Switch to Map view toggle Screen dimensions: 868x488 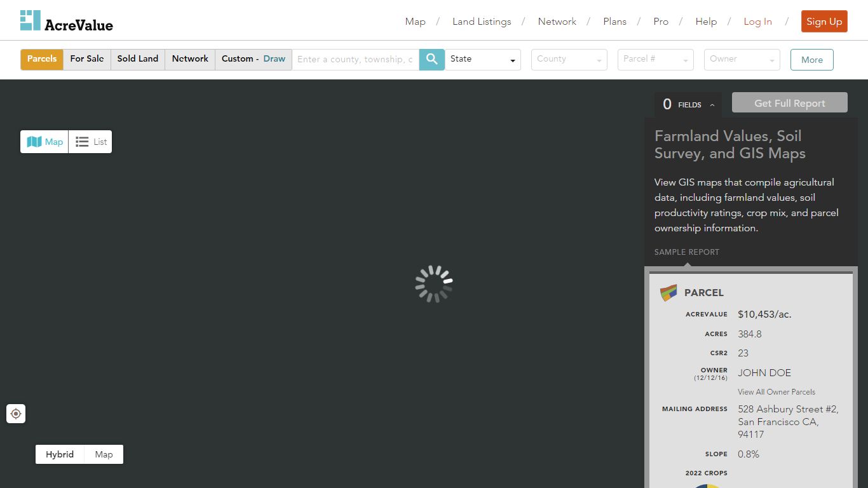44,142
